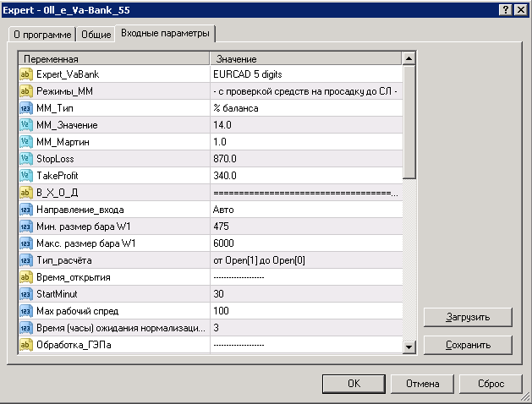
Task: Click the Переменная column header
Action: [x=114, y=58]
